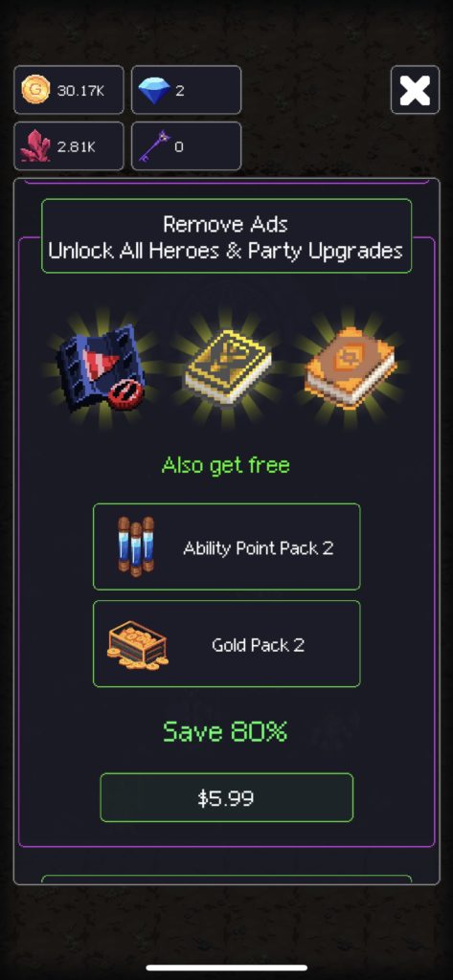Tap the purple key icon

pos(154,146)
